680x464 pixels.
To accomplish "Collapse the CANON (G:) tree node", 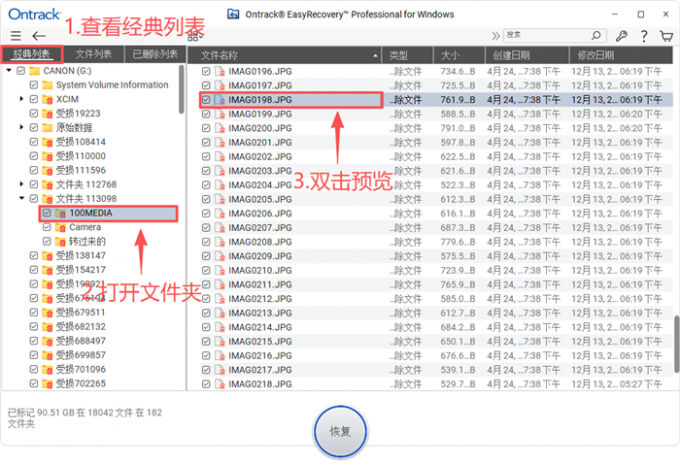I will pos(9,70).
